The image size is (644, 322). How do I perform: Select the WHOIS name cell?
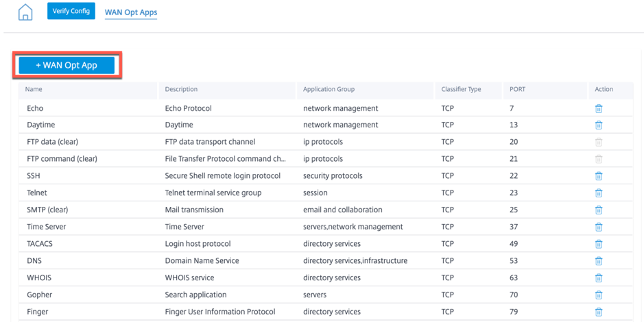coord(39,277)
